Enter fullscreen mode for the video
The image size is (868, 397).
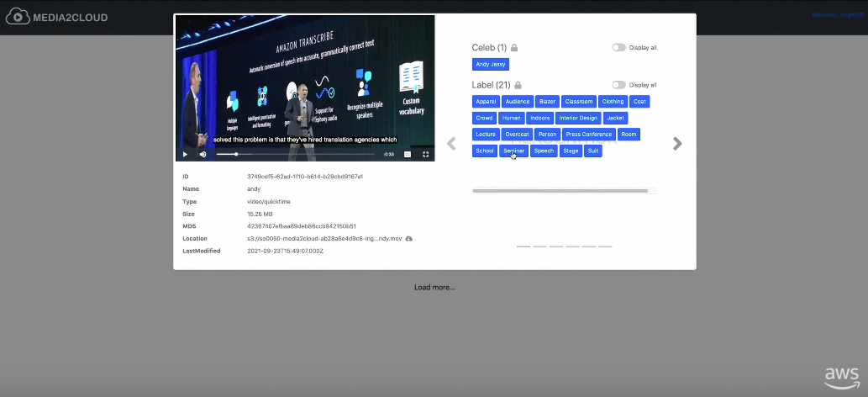426,154
